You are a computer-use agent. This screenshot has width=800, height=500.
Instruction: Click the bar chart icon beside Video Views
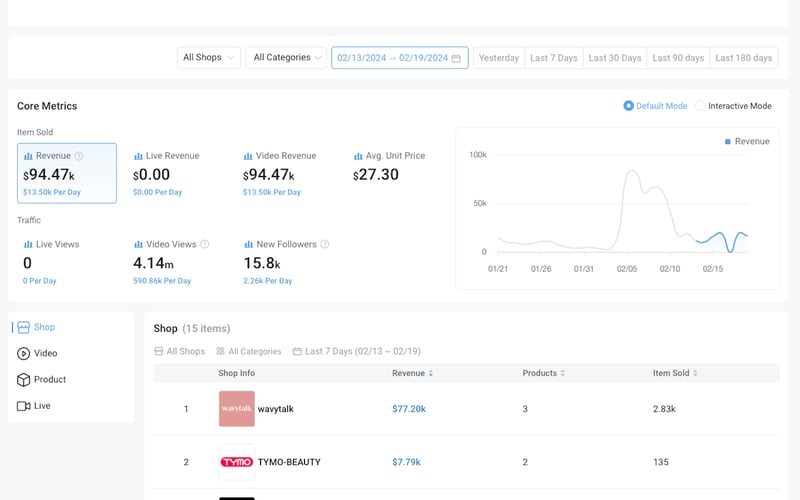tap(138, 244)
